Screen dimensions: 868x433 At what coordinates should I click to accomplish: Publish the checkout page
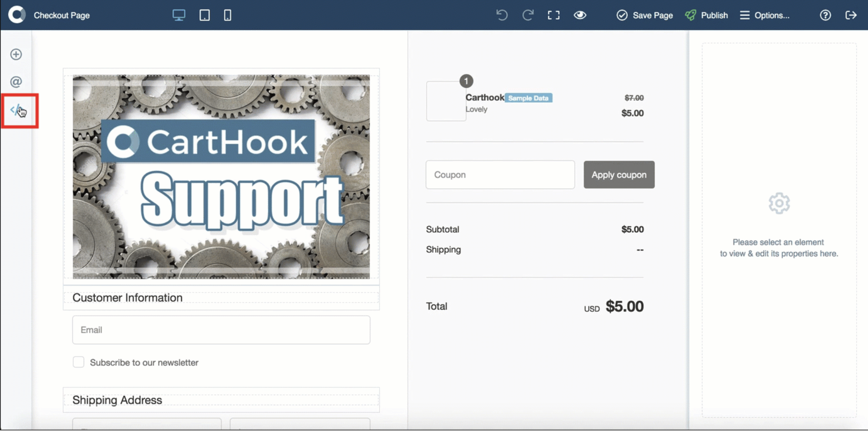pyautogui.click(x=706, y=15)
